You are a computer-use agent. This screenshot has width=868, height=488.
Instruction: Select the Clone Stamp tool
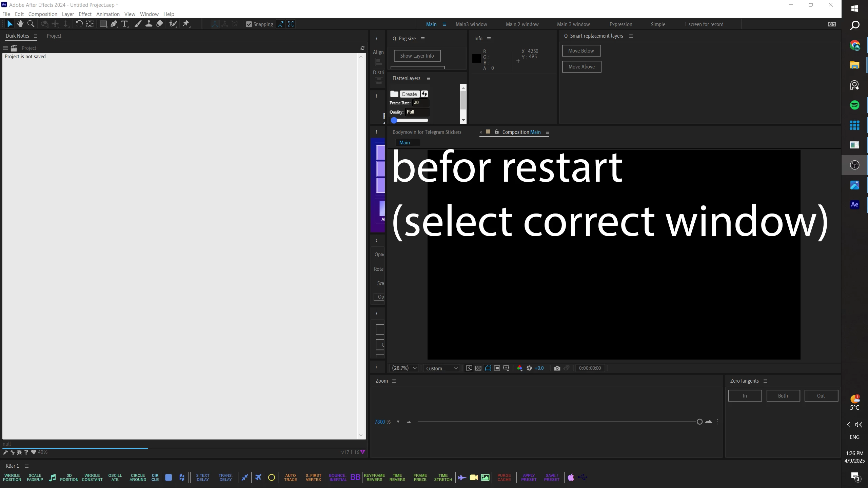point(149,24)
